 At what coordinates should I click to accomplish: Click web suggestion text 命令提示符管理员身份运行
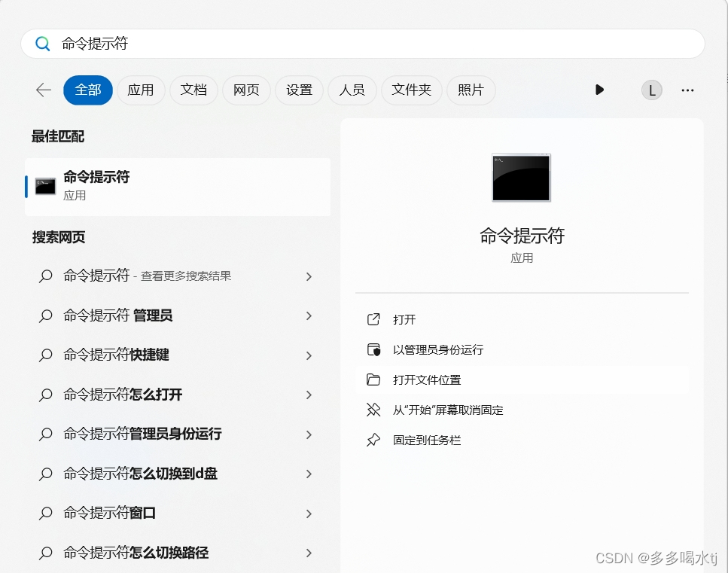[142, 434]
